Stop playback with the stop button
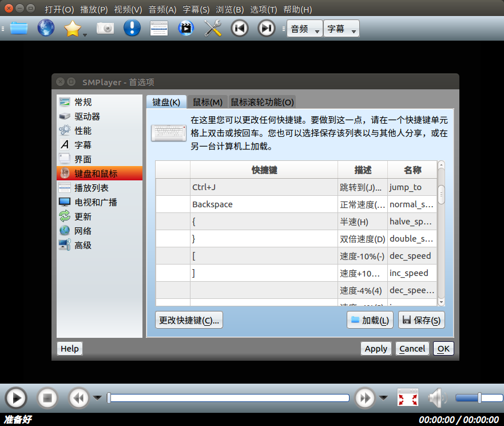 click(47, 398)
